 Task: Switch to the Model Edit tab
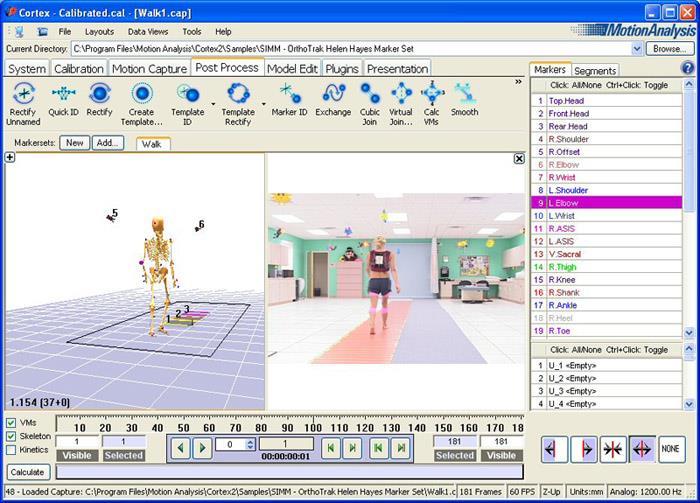coord(292,69)
